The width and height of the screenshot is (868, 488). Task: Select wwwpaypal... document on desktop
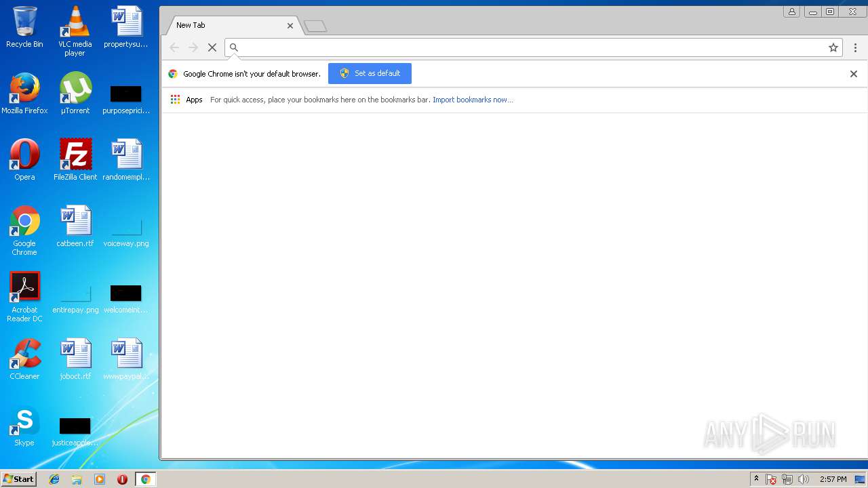126,359
